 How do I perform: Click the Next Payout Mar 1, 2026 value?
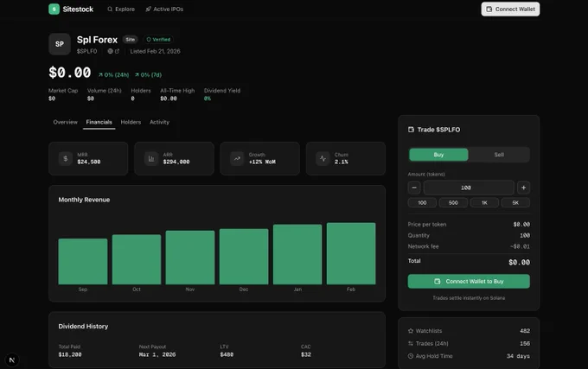(157, 354)
